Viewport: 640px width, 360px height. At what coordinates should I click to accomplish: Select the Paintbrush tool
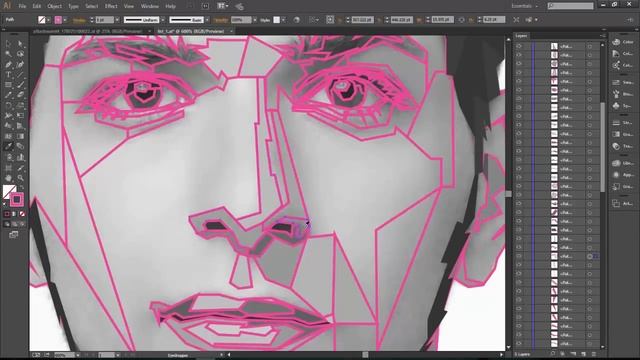(20, 85)
